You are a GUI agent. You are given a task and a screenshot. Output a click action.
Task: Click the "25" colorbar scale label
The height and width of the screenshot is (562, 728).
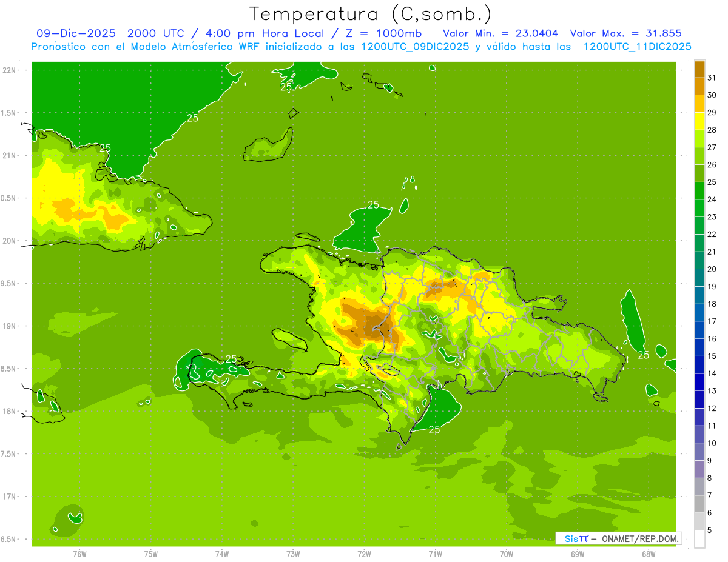712,182
